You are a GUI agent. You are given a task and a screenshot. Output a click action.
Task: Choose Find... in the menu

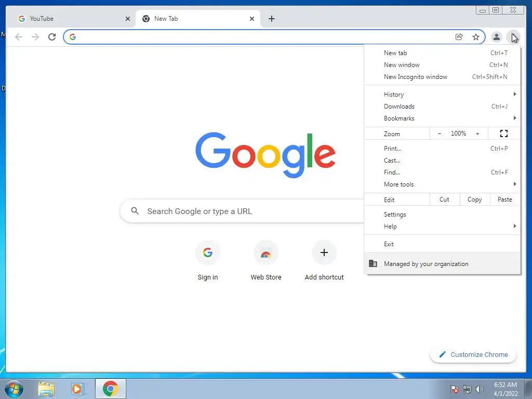pyautogui.click(x=443, y=172)
